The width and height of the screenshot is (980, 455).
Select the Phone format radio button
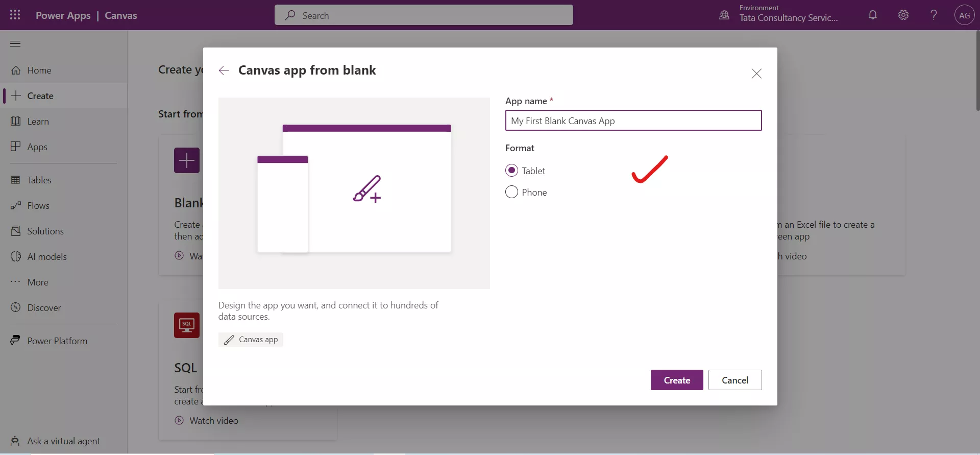tap(511, 192)
